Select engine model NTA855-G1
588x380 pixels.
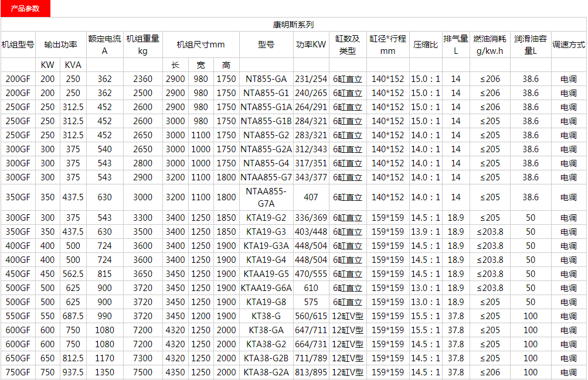pyautogui.click(x=266, y=93)
